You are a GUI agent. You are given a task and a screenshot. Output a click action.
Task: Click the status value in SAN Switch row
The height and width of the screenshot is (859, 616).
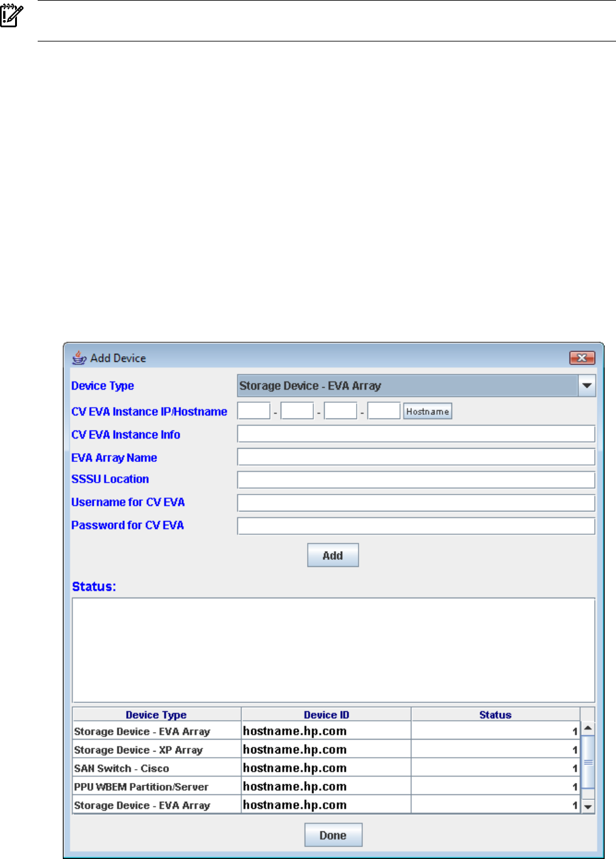click(495, 768)
